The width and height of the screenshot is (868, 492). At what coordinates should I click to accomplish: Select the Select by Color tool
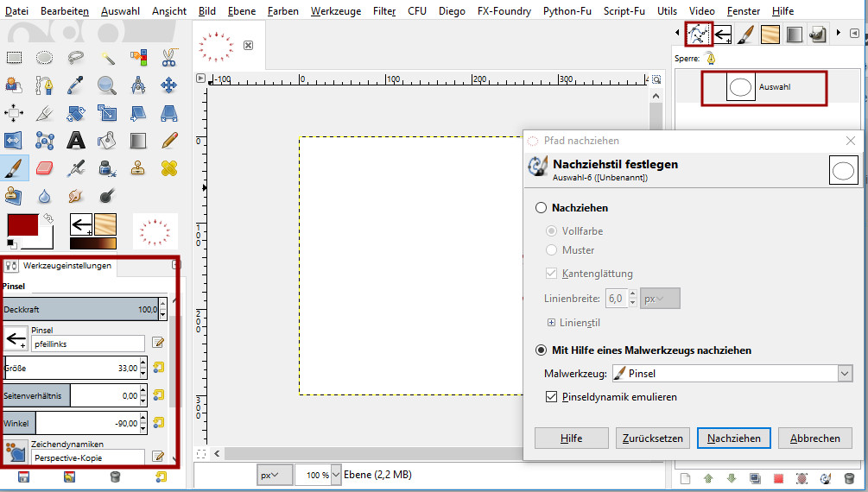pyautogui.click(x=138, y=57)
